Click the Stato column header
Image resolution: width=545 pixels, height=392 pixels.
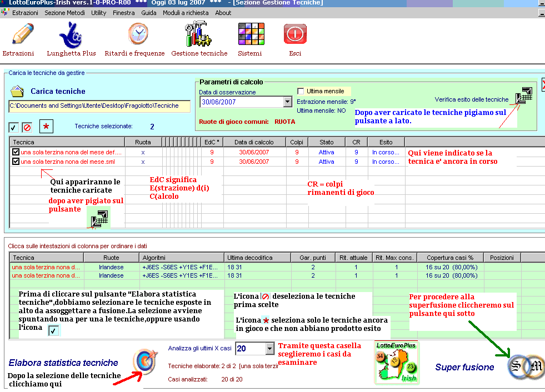(326, 142)
